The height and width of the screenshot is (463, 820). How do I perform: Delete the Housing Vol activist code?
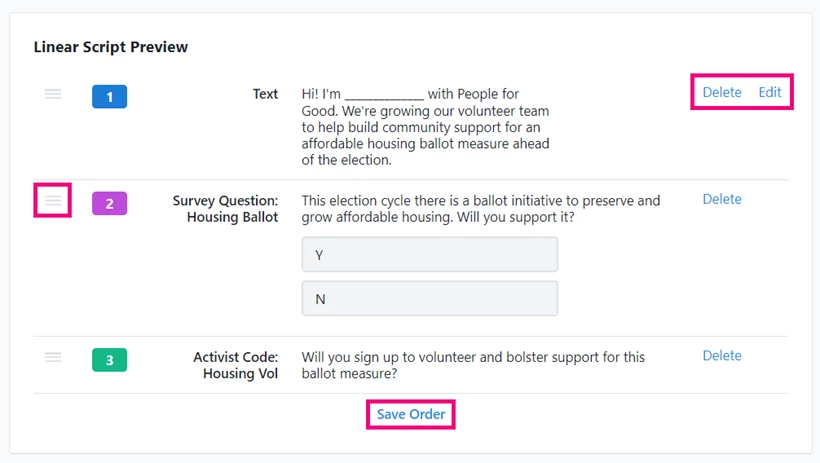pos(722,355)
